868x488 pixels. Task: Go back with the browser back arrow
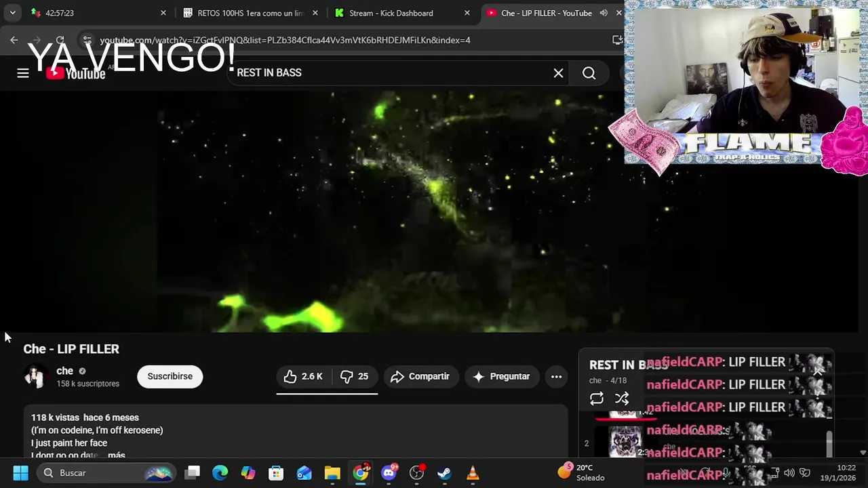[14, 40]
